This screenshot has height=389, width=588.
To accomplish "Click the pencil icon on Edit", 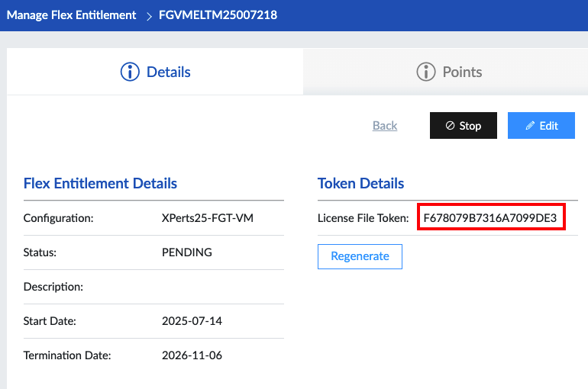I will pyautogui.click(x=530, y=126).
